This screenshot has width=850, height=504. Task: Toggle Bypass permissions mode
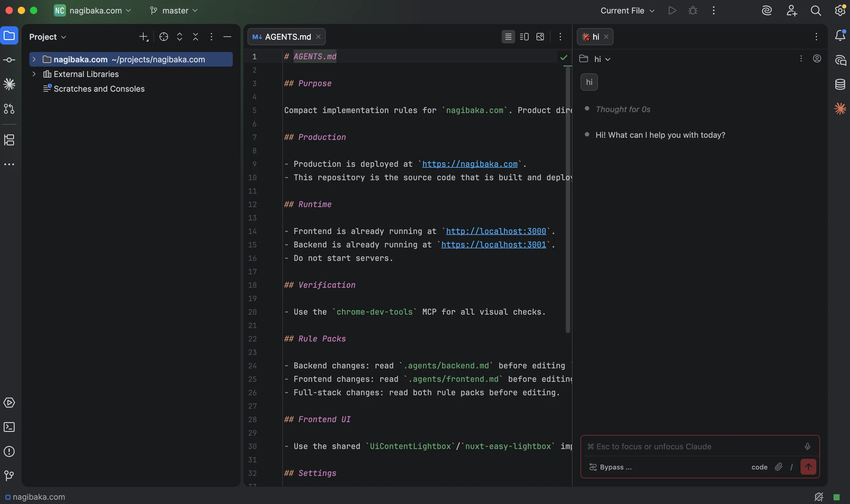(610, 467)
